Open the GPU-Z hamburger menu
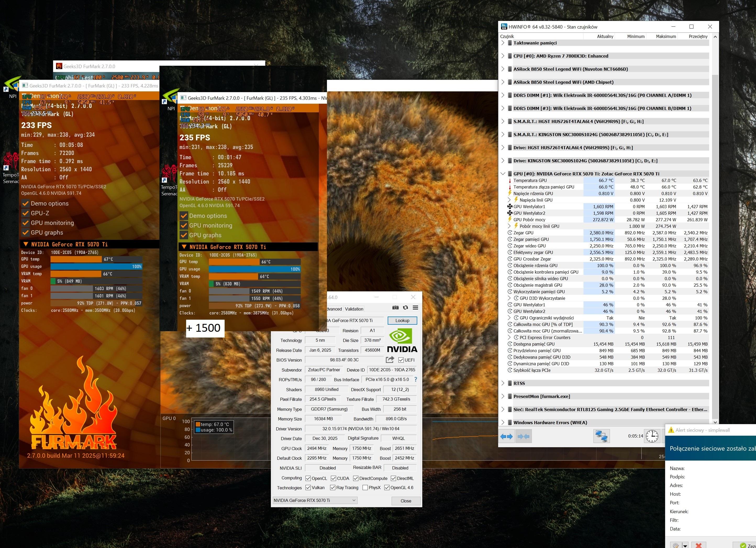Screen dimensions: 756x548 415,308
